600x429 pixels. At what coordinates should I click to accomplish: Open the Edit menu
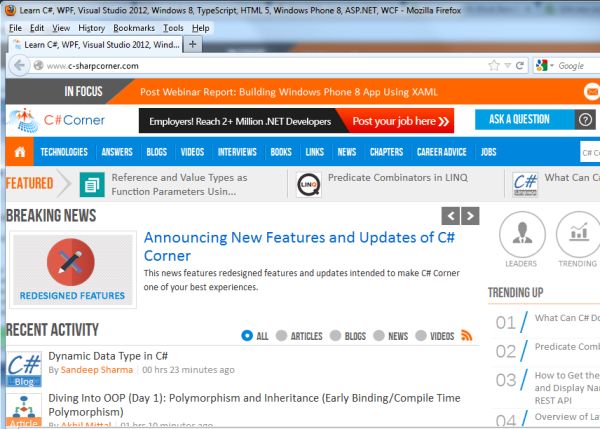click(37, 28)
